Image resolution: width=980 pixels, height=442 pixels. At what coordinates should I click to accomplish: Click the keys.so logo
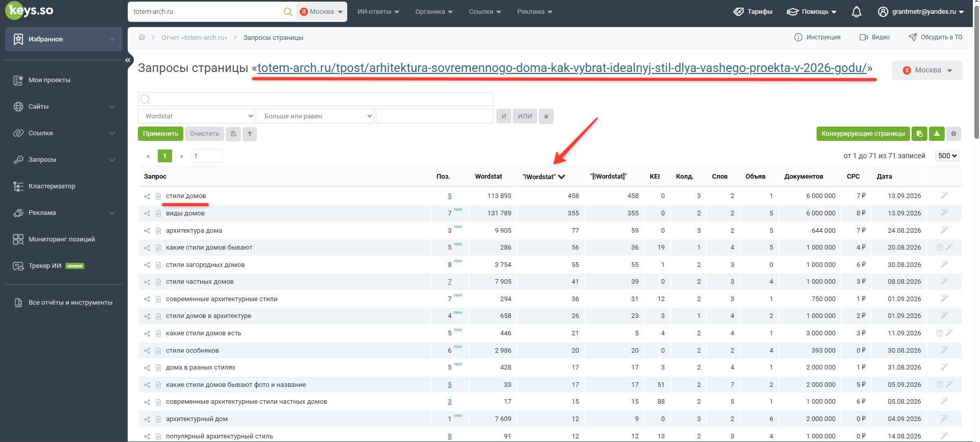coord(29,10)
